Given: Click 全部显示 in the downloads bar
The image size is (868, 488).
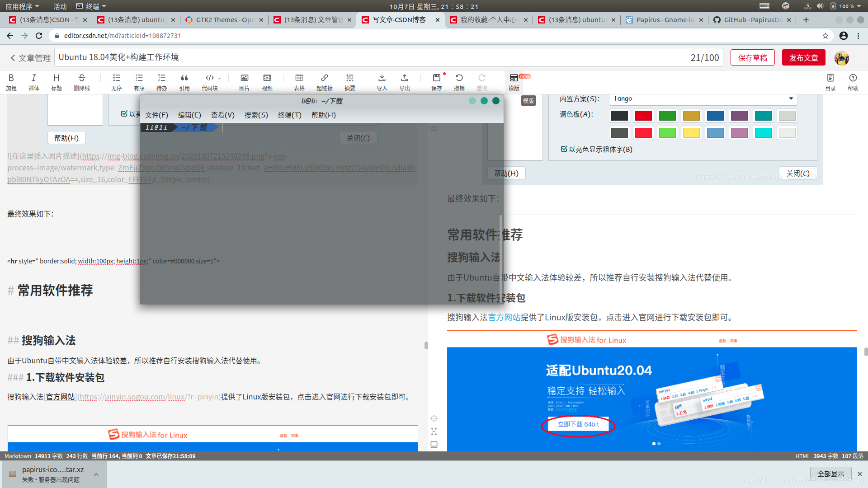Looking at the screenshot, I should click(831, 474).
